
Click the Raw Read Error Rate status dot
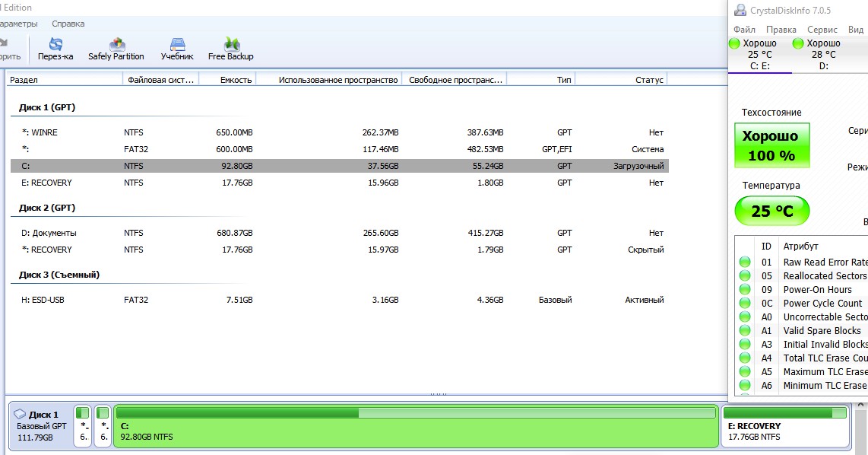tap(745, 262)
